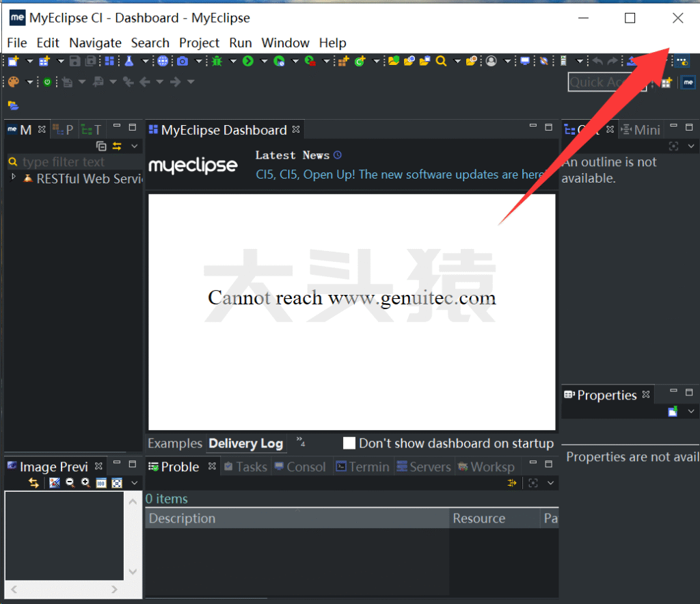Click the green Run button in toolbar
This screenshot has height=604, width=700.
click(x=248, y=62)
